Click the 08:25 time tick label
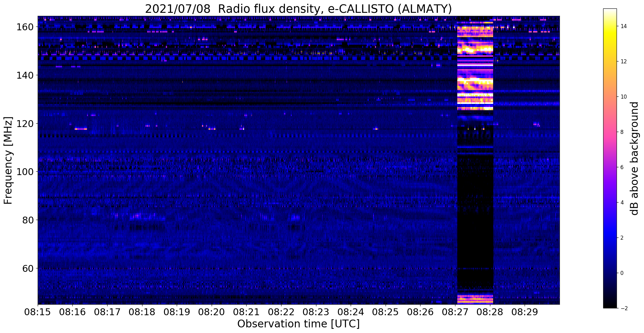644x333 pixels. point(386,312)
